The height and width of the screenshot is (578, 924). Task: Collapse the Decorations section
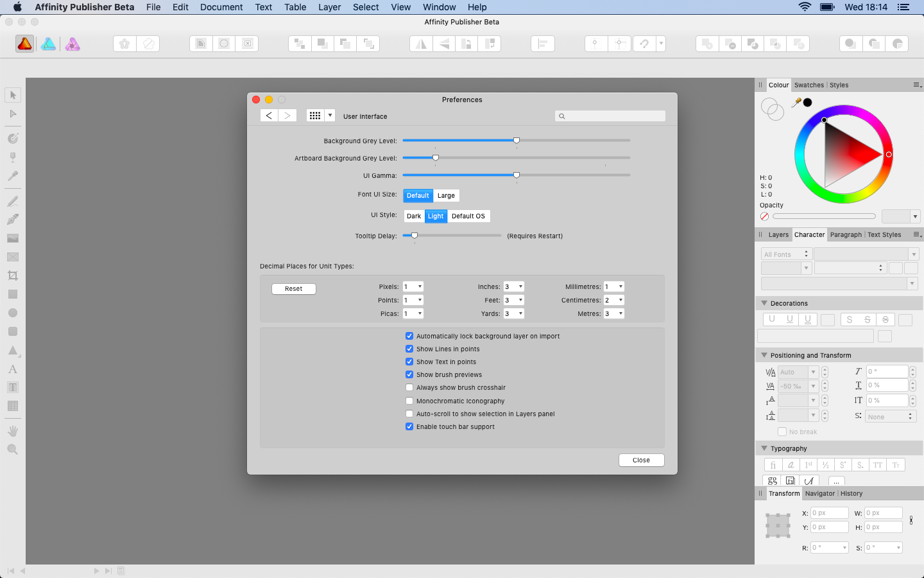coord(764,303)
